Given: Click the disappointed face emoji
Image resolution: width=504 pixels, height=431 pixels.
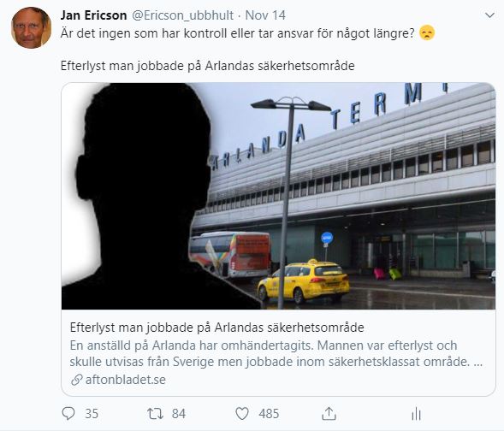Looking at the screenshot, I should point(427,32).
